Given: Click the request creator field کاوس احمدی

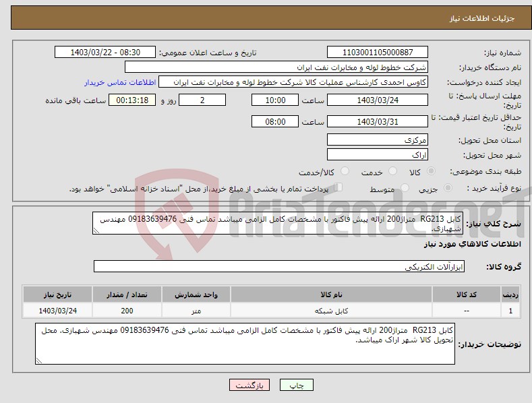Looking at the screenshot, I should point(293,82).
